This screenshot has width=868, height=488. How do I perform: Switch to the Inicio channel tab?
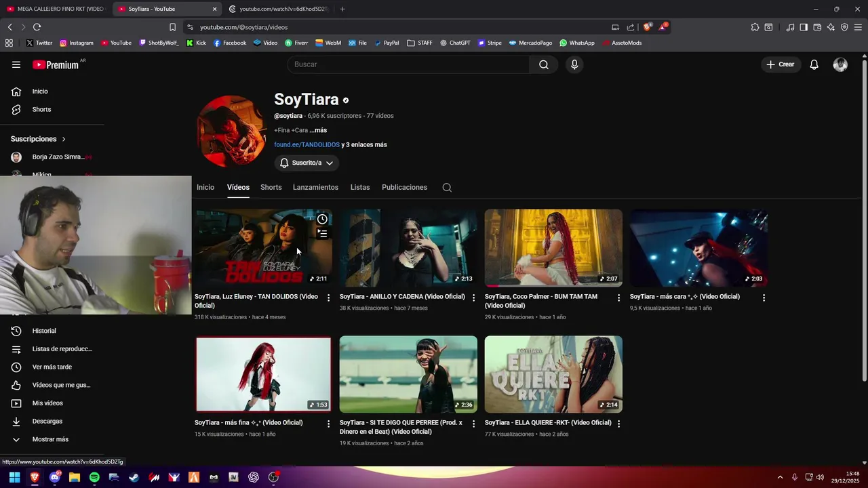click(205, 188)
